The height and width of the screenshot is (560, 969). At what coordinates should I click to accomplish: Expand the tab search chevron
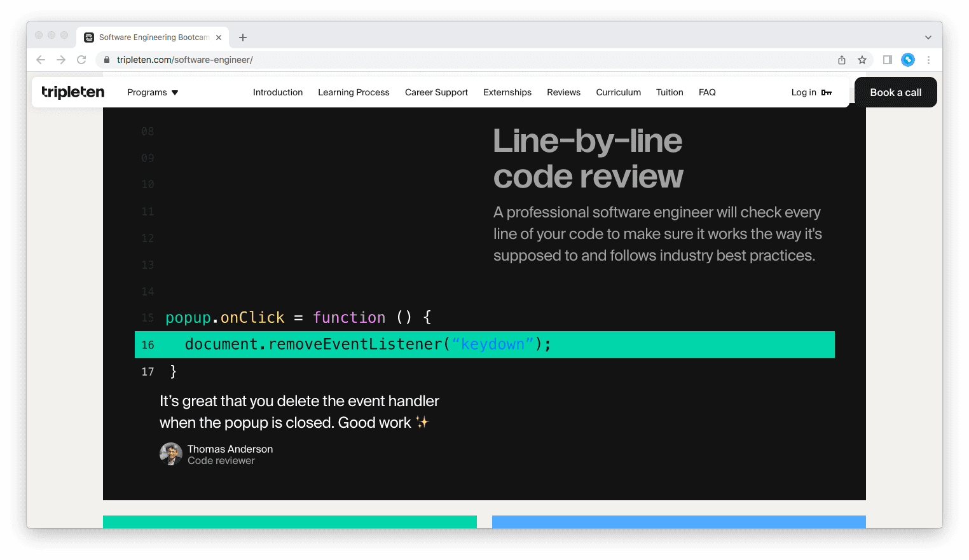pos(928,38)
